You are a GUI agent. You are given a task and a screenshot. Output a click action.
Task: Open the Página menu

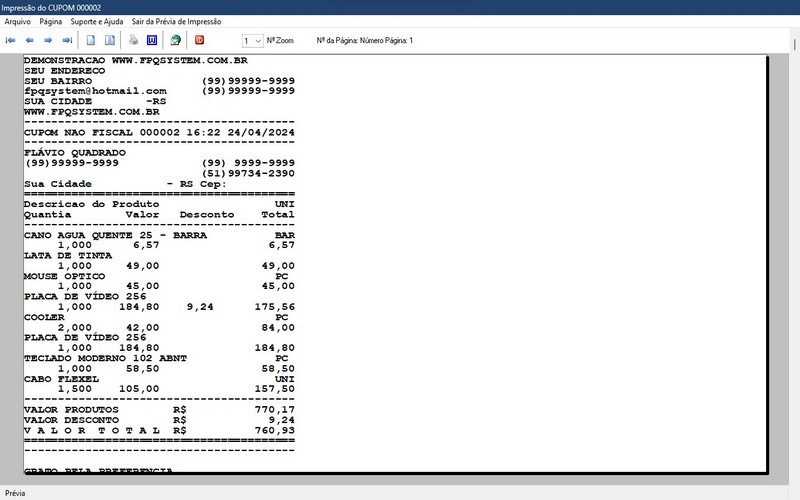[51, 21]
